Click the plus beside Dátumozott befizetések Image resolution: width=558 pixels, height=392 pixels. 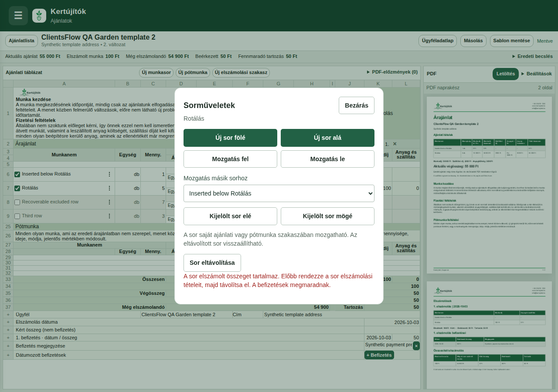tap(8, 355)
